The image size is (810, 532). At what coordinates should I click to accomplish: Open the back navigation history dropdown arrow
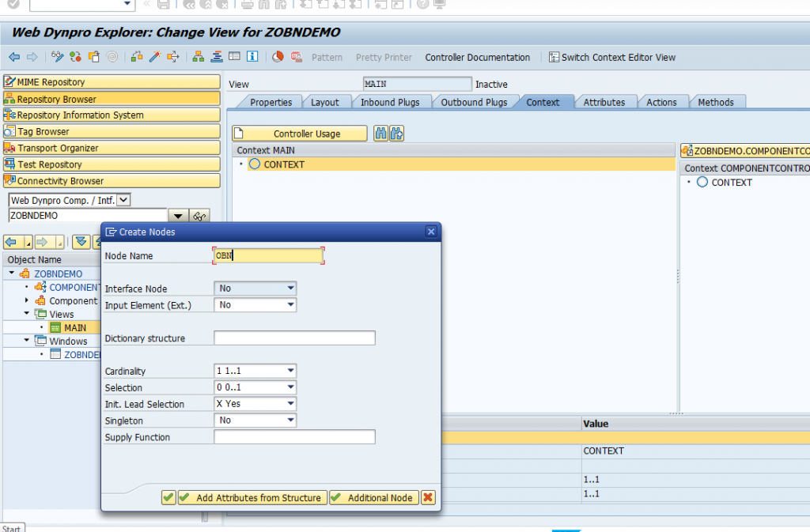[28, 241]
